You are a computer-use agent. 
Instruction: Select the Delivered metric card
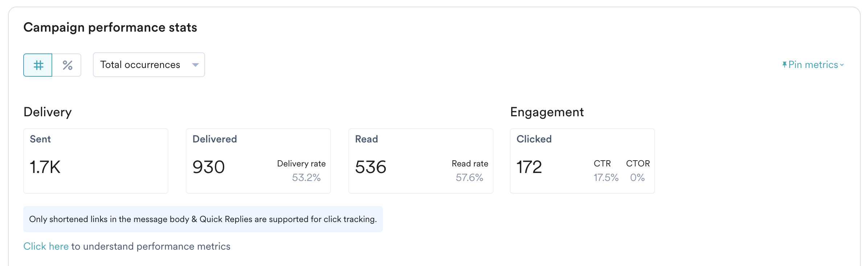pyautogui.click(x=258, y=161)
